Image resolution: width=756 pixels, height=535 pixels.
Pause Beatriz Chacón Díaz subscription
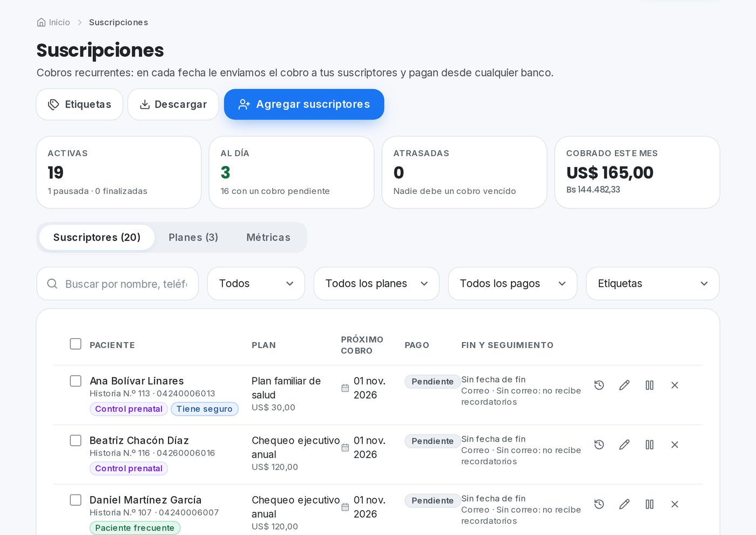click(650, 445)
